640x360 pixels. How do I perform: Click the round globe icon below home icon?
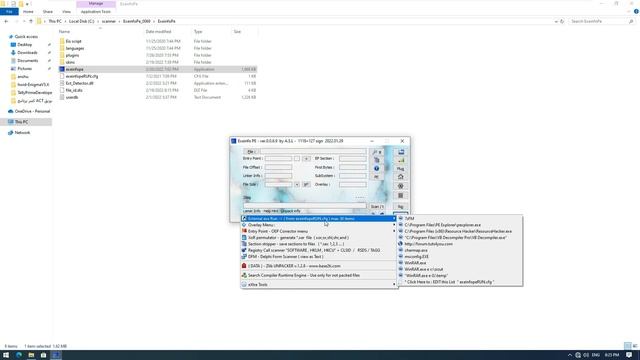click(x=401, y=186)
